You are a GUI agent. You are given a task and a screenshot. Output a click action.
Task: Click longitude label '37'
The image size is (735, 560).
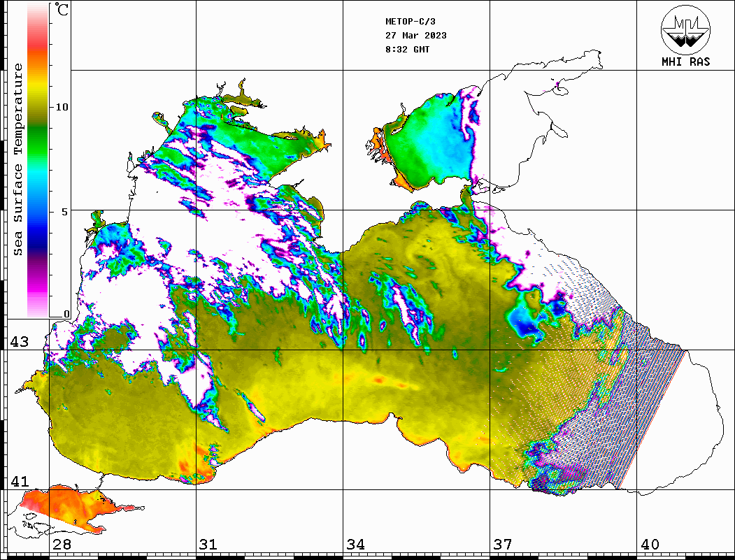[x=503, y=544]
